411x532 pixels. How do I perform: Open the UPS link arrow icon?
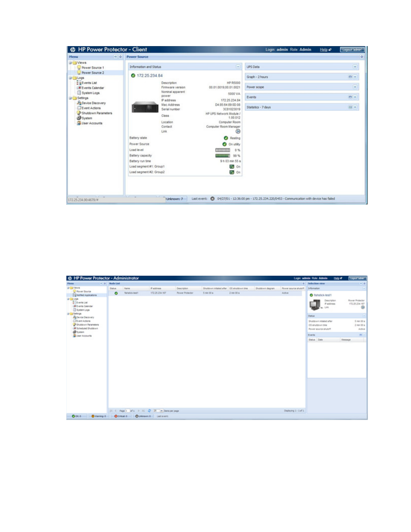[x=238, y=131]
